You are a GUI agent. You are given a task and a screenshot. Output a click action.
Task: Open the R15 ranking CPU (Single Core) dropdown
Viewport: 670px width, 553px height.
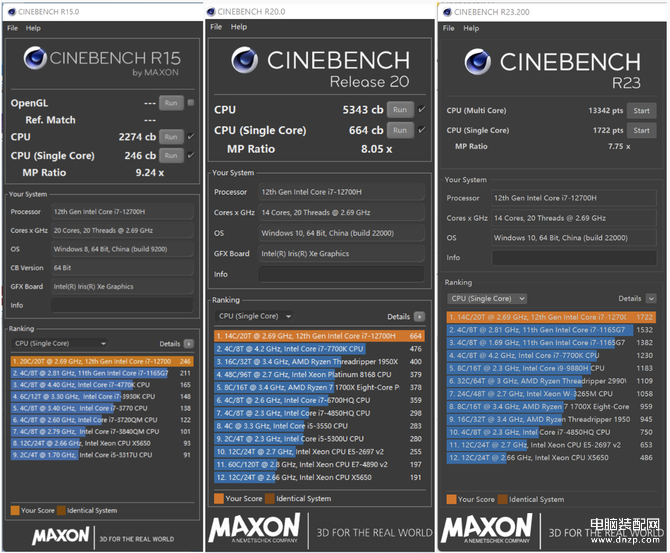pyautogui.click(x=60, y=343)
